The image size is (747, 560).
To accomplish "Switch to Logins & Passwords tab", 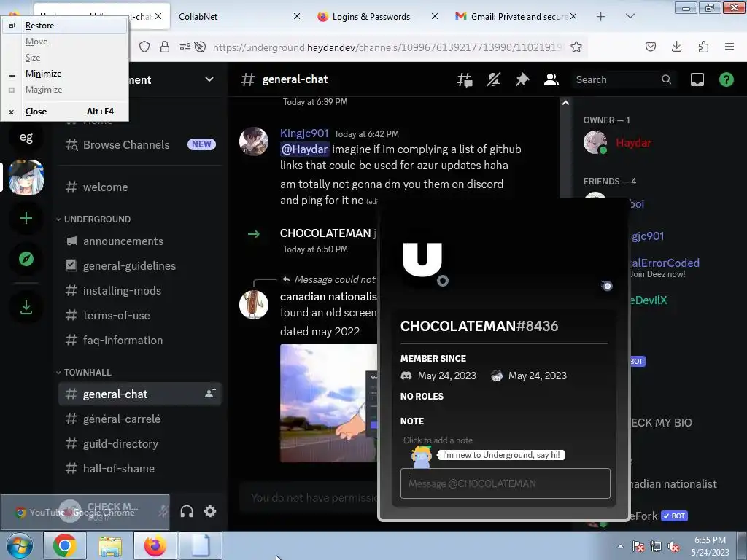I will (x=376, y=16).
